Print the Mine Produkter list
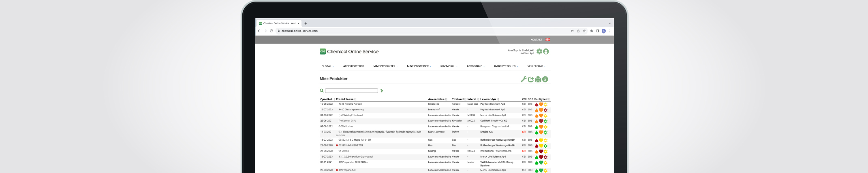868x173 pixels. tap(538, 79)
